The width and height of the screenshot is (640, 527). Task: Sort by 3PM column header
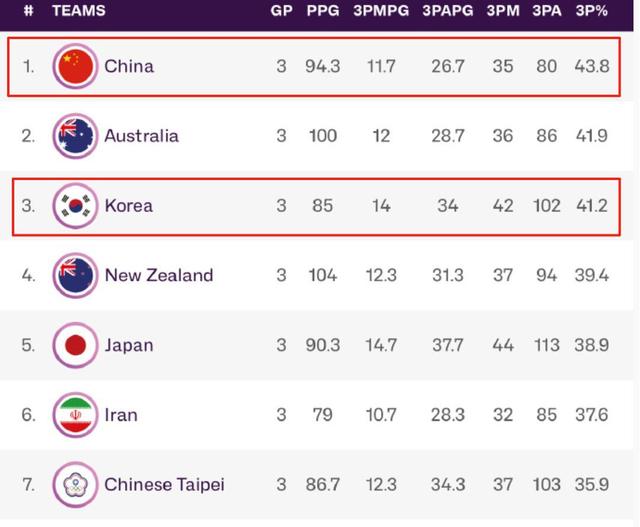(x=503, y=11)
